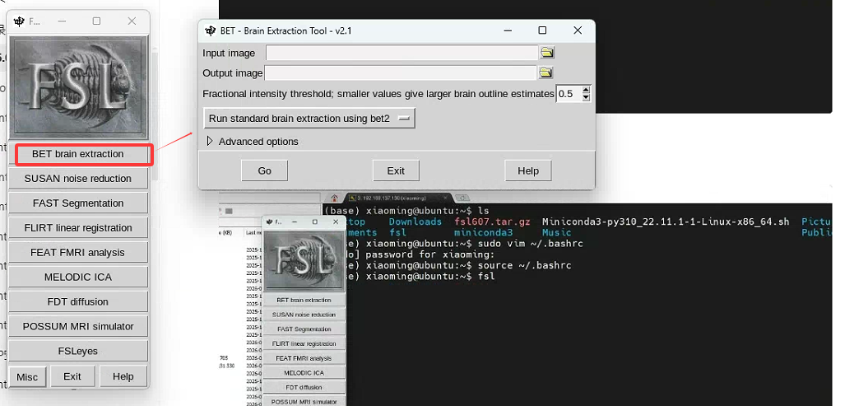Click miniconda3 in the terminal listing
The height and width of the screenshot is (406, 868).
coord(483,232)
